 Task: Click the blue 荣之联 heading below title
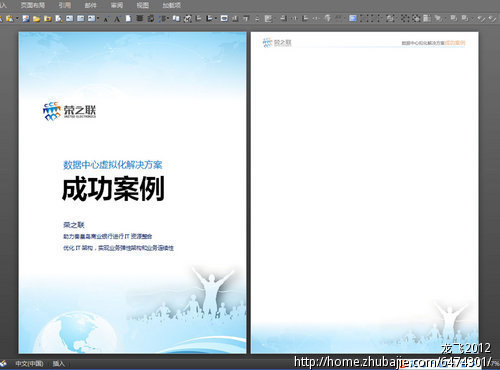[74, 225]
